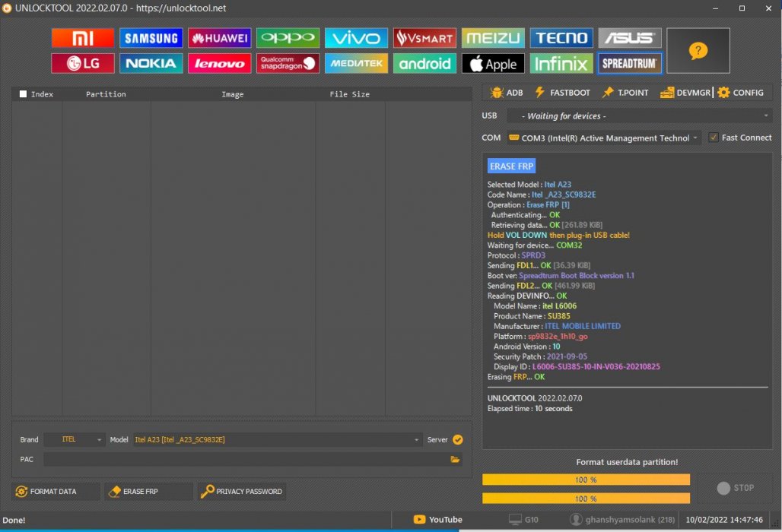
Task: Select the Oppo brand logo
Action: [288, 38]
